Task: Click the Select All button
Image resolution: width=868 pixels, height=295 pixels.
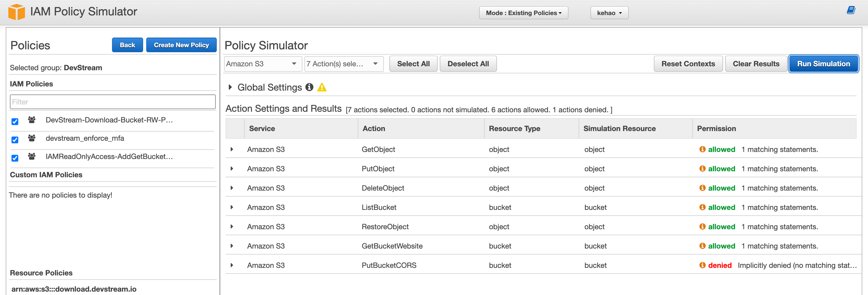Action: (x=413, y=64)
